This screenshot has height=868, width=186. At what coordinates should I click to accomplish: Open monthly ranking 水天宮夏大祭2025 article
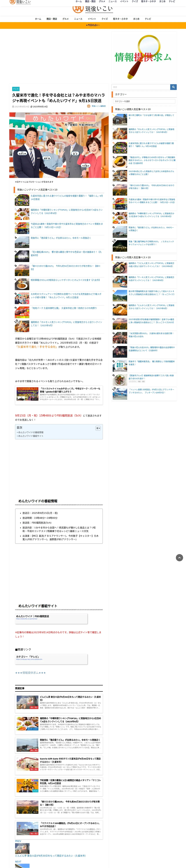pos(152,335)
